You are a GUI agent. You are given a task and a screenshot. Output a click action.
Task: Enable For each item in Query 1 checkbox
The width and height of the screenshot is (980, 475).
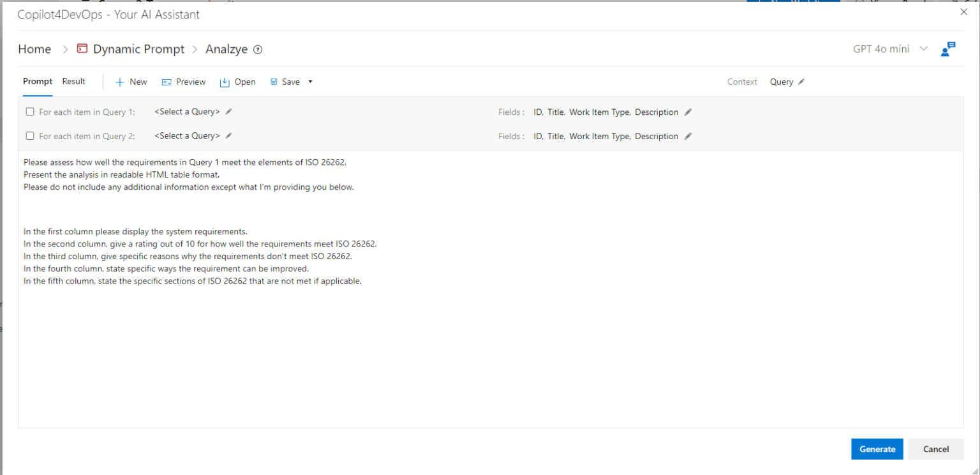point(30,112)
